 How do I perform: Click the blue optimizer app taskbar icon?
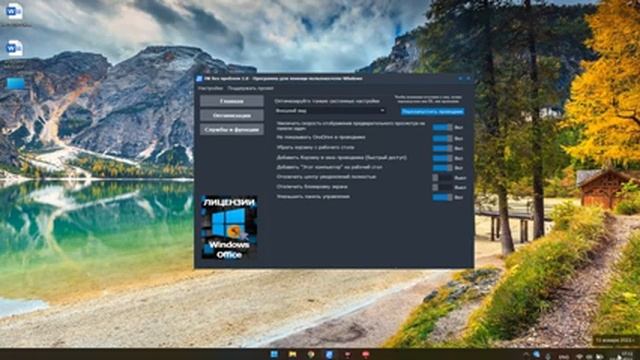click(x=329, y=354)
